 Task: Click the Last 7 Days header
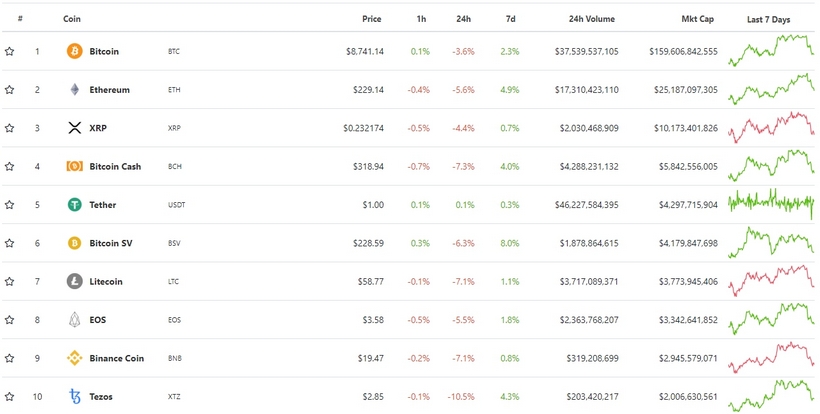768,19
